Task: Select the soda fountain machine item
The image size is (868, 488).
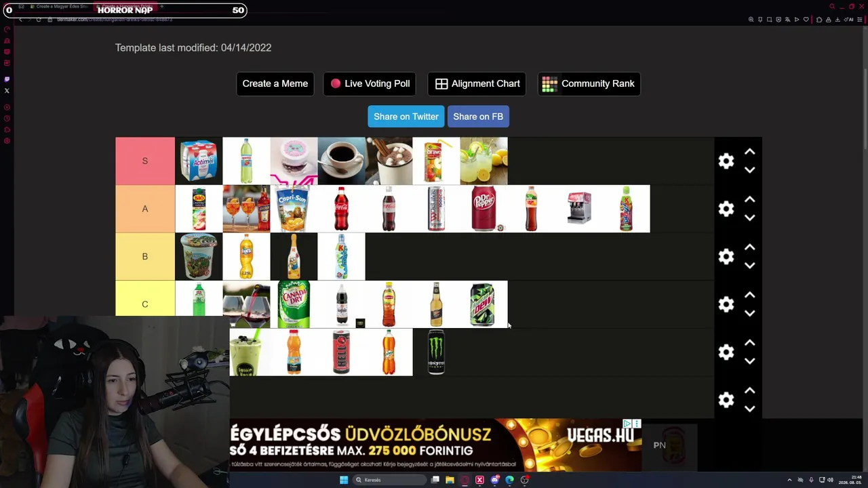Action: (578, 209)
